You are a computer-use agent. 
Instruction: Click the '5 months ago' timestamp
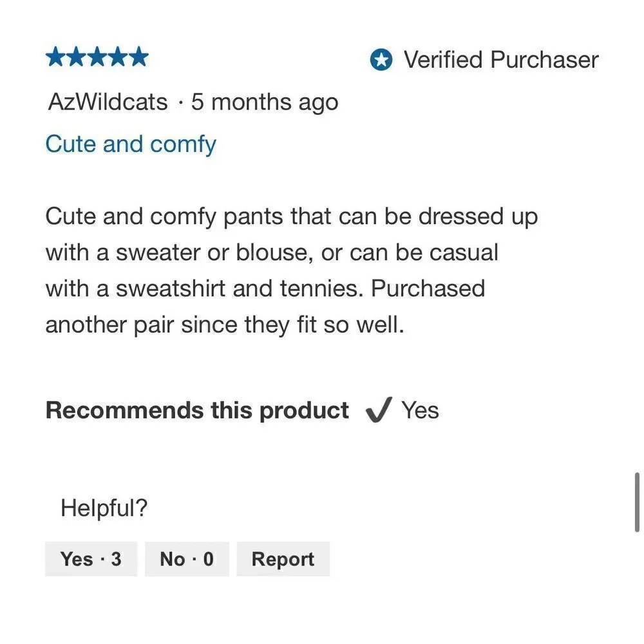[265, 102]
